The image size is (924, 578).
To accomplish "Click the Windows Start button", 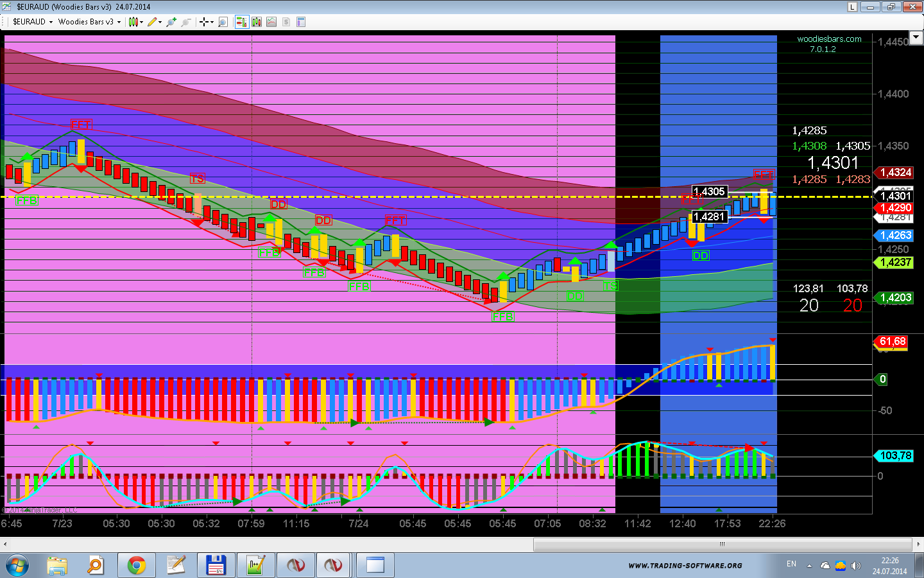I will (17, 565).
